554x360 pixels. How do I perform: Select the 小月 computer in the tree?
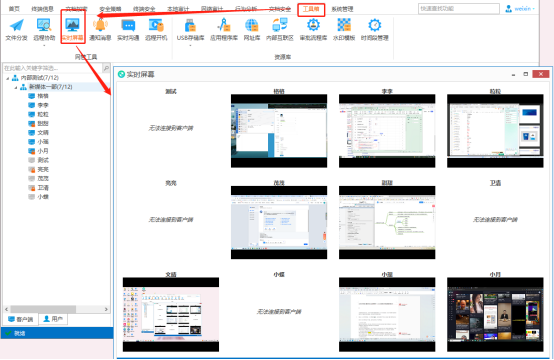(39, 151)
